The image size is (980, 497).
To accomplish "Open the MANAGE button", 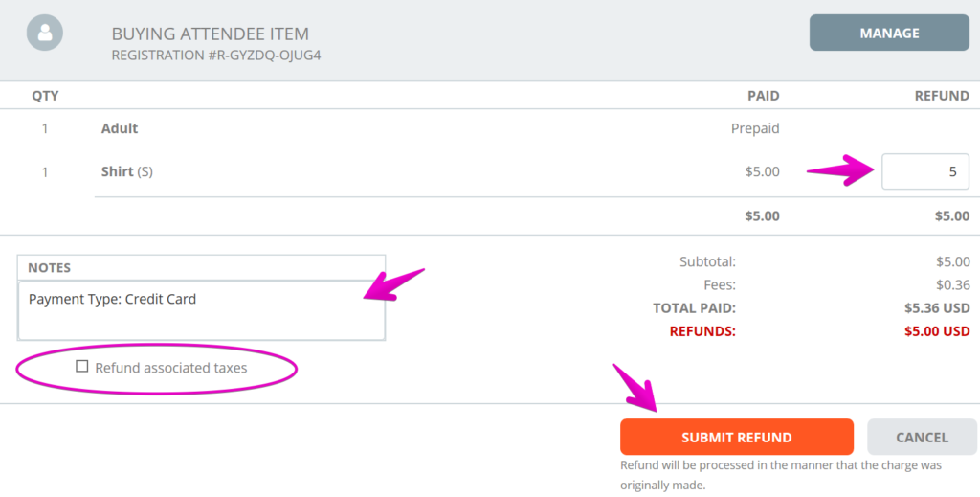I will tap(889, 33).
